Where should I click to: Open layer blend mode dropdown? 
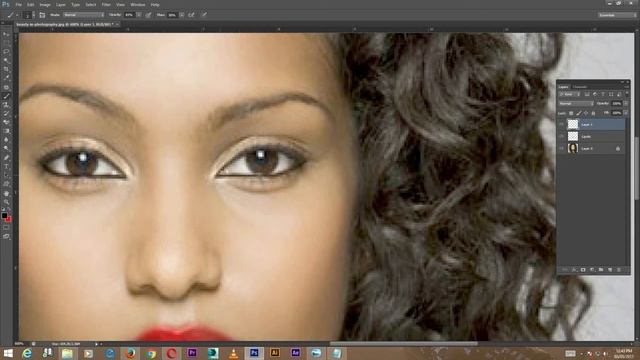point(576,104)
